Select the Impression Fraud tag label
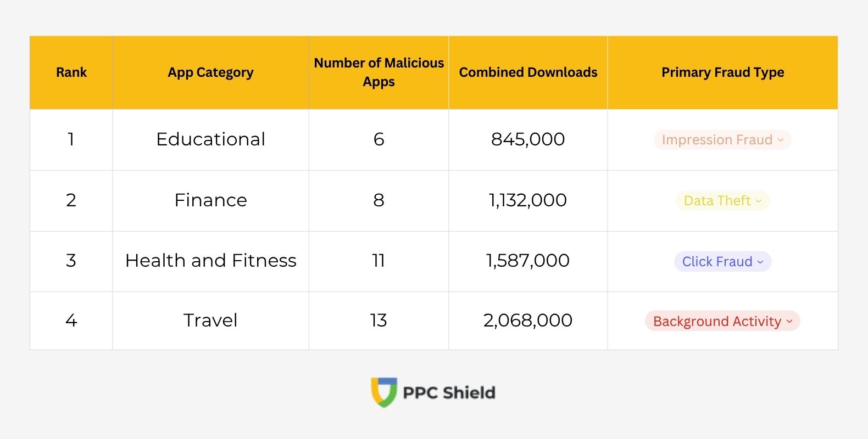Screen dimensions: 868x439 (x=716, y=140)
